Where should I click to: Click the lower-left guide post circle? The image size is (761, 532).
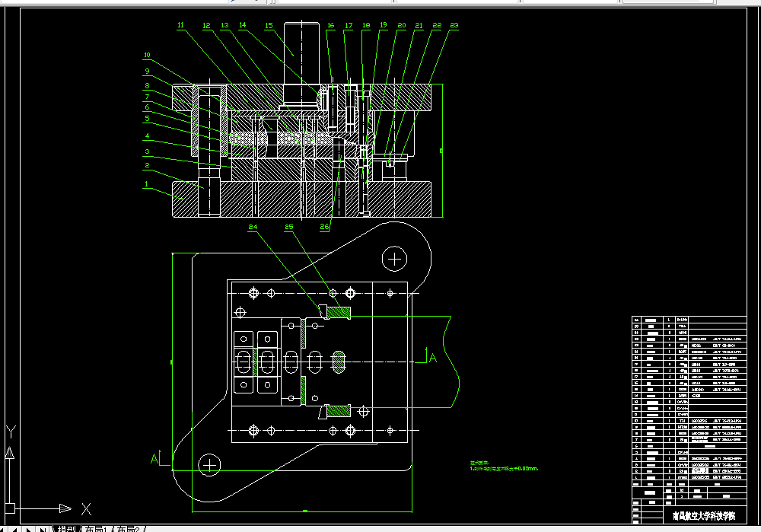(209, 465)
